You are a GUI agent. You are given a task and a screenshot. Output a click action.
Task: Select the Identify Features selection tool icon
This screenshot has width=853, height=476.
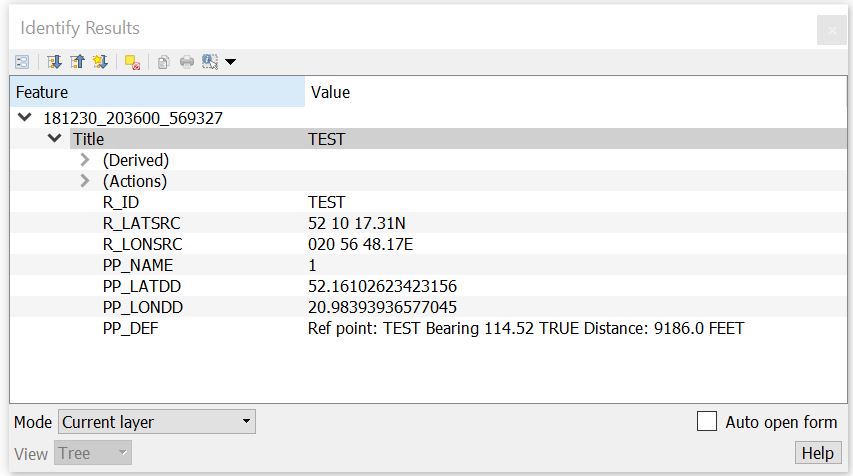[x=210, y=62]
